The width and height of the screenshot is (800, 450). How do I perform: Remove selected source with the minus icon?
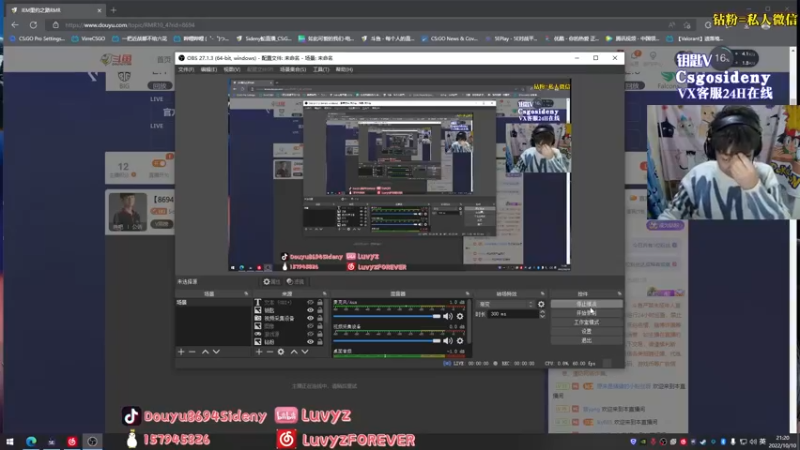(270, 352)
